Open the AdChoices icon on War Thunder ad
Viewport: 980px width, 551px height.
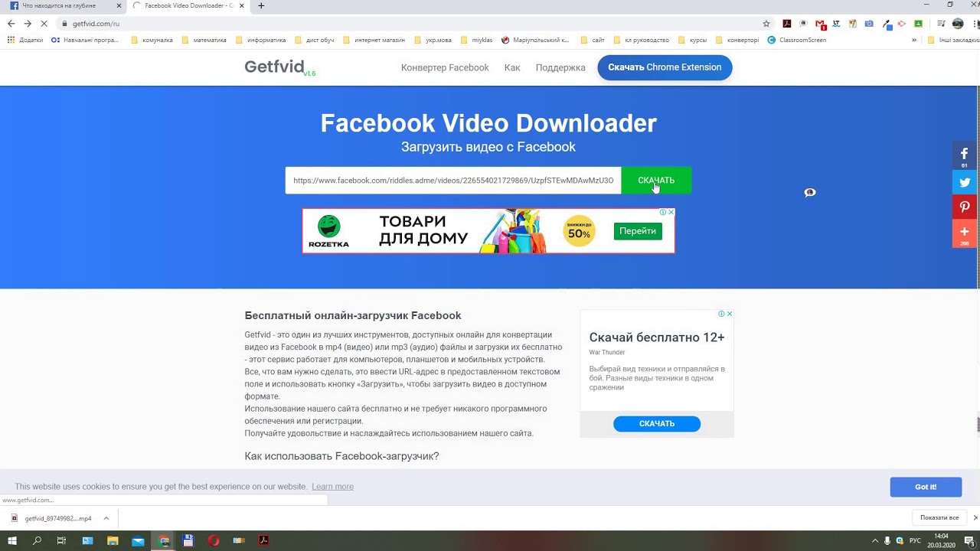[x=721, y=314]
